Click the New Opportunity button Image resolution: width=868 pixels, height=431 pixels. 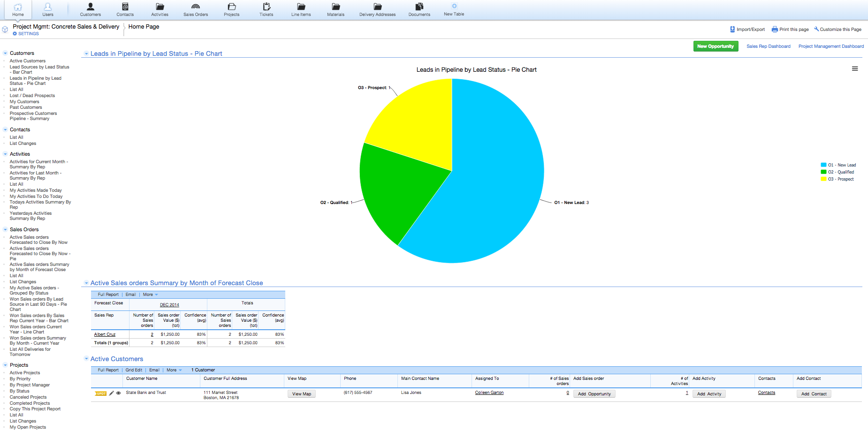[x=716, y=46]
